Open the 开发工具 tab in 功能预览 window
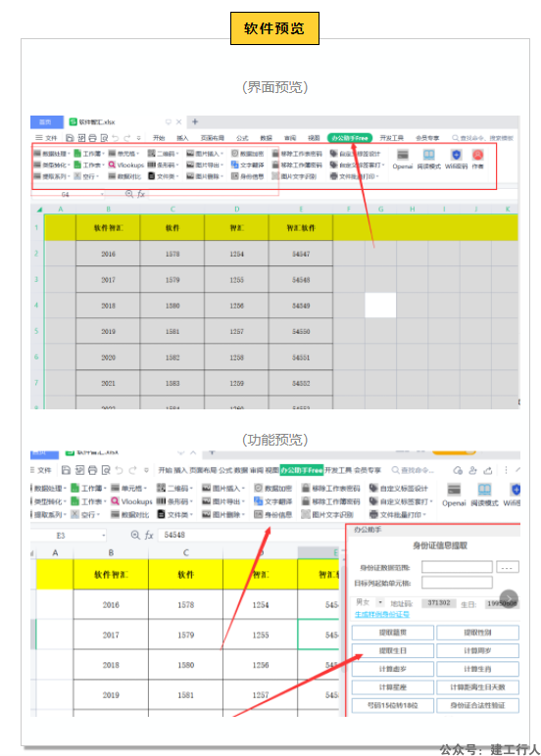541x756 pixels. 338,470
